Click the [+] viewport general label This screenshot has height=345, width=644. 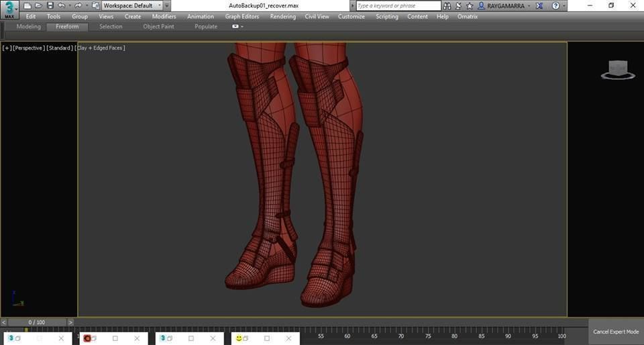[7, 48]
